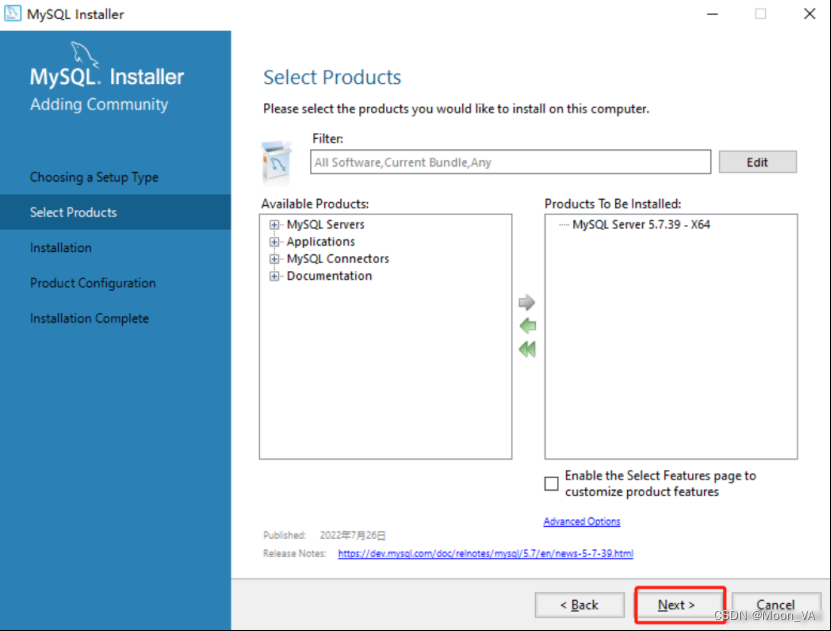This screenshot has height=631, width=831.
Task: Select the Applications label in tree
Action: (x=321, y=242)
